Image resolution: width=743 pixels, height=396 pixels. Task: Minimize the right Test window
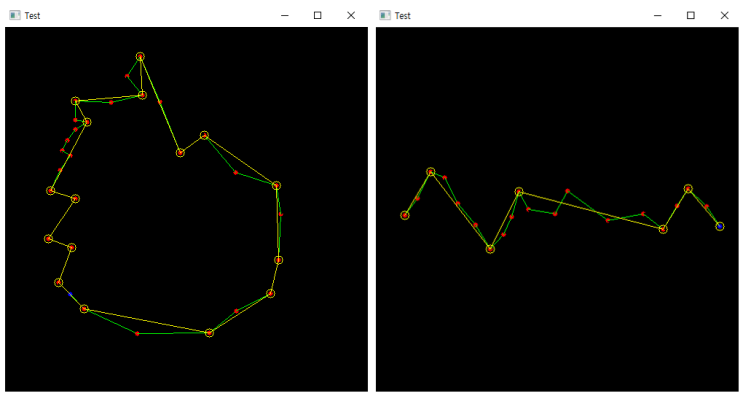pos(658,15)
